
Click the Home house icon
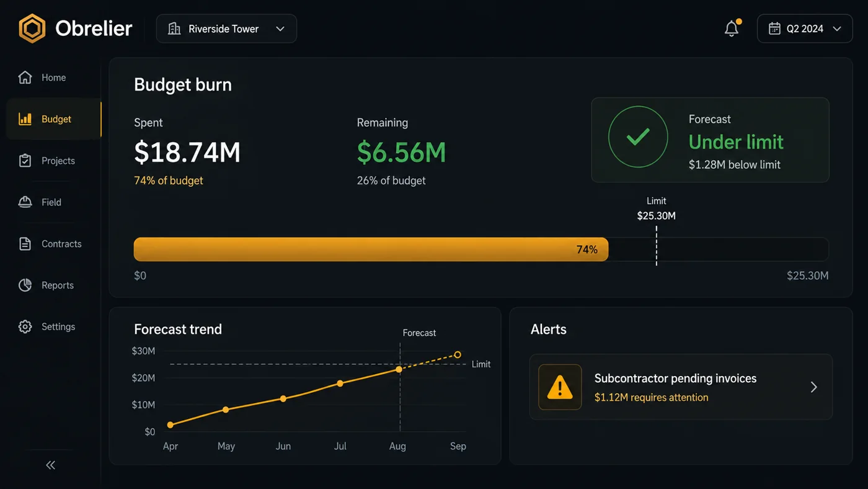coord(25,78)
